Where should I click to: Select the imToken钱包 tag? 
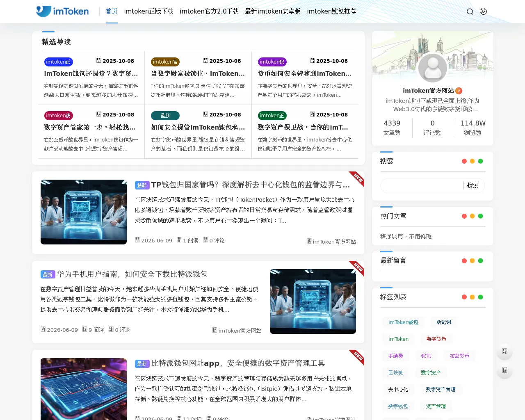pos(404,322)
